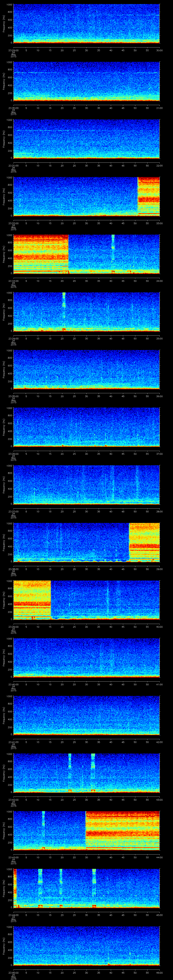Select the yellow-red noise block in 23:38 spectrogram

(x=144, y=542)
